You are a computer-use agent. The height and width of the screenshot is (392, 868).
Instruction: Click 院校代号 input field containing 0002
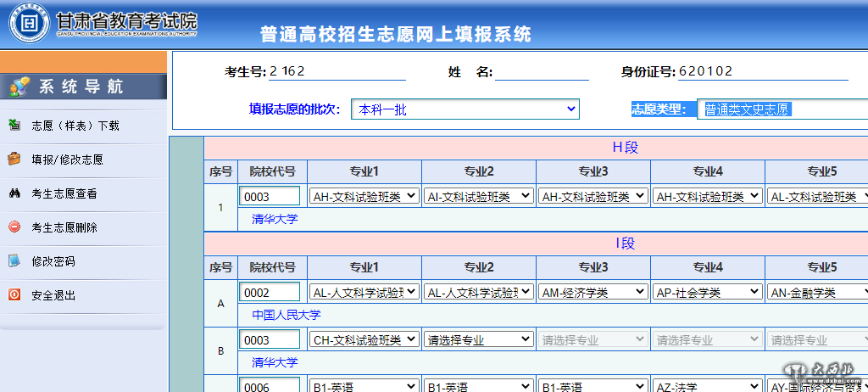(270, 293)
